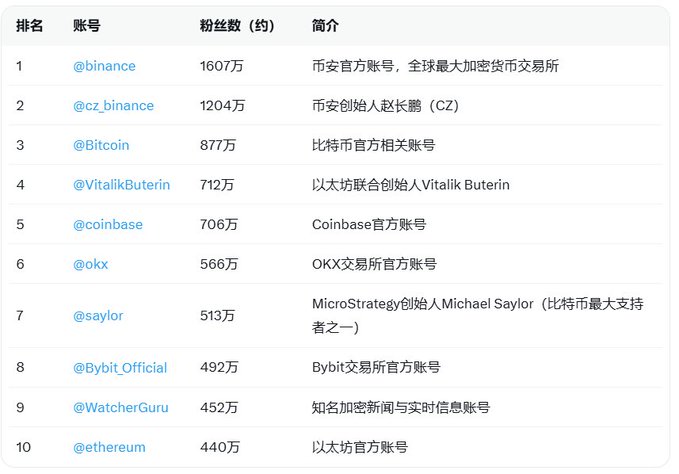The image size is (679, 474).
Task: Click the 简介 column header
Action: coord(325,26)
